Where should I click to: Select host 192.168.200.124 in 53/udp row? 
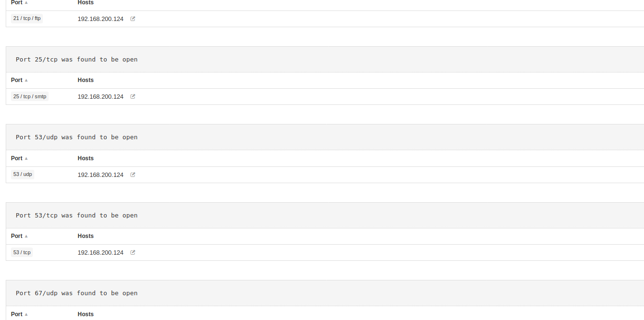point(101,175)
